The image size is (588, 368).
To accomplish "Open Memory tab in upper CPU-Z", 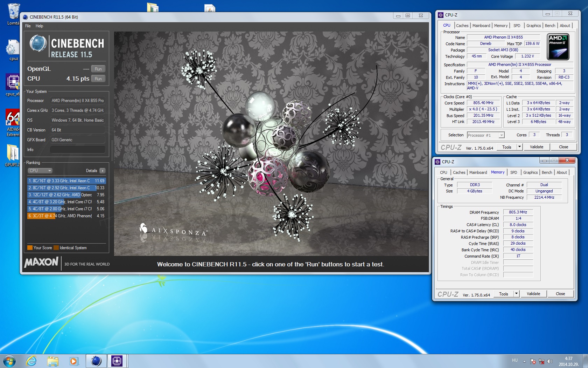I will coord(501,26).
